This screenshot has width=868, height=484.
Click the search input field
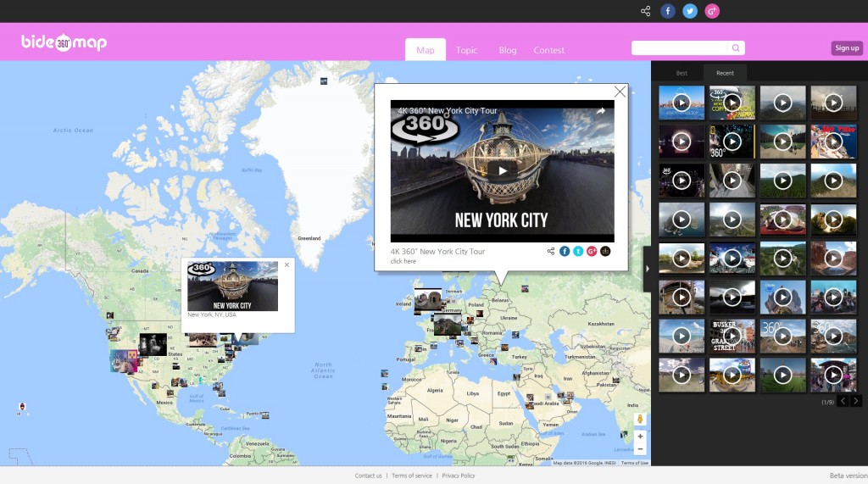(680, 47)
